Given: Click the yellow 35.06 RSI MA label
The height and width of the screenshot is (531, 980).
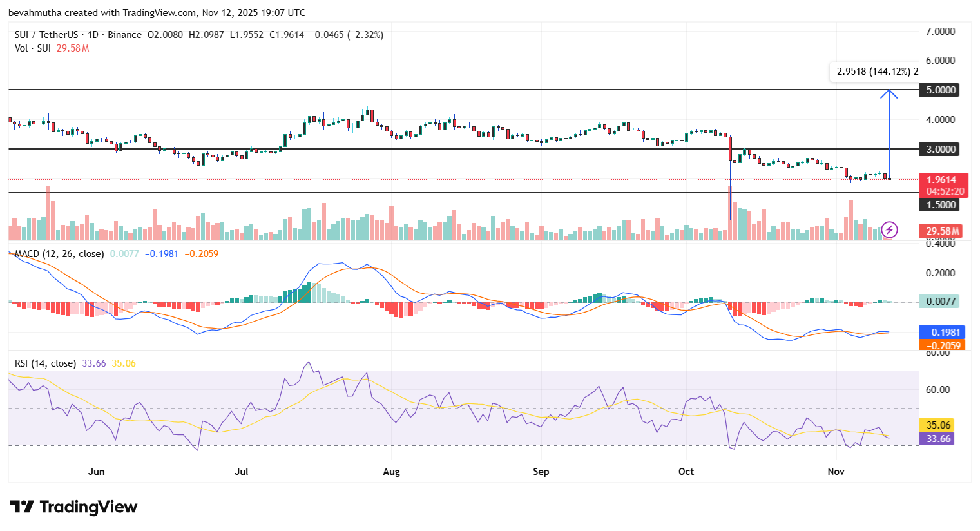Looking at the screenshot, I should click(x=937, y=424).
